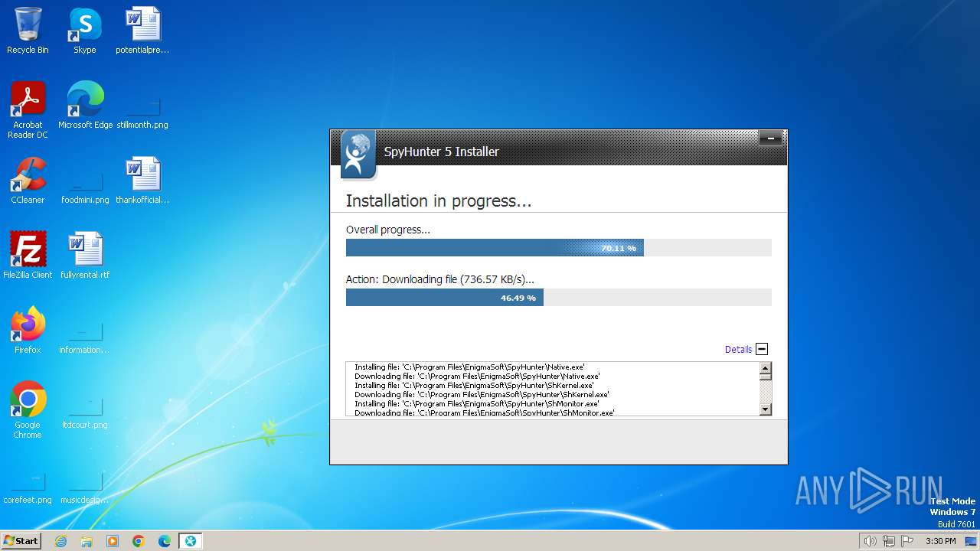Open Windows Media Player in taskbar

click(x=113, y=541)
